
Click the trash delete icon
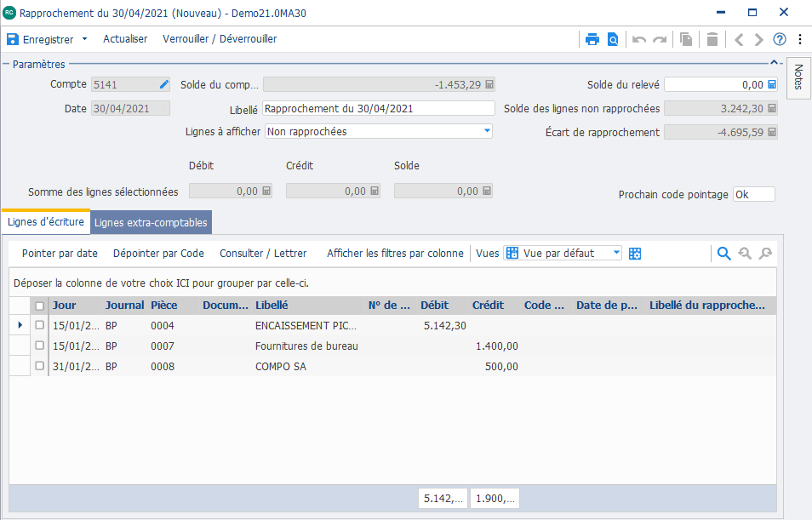tap(712, 39)
